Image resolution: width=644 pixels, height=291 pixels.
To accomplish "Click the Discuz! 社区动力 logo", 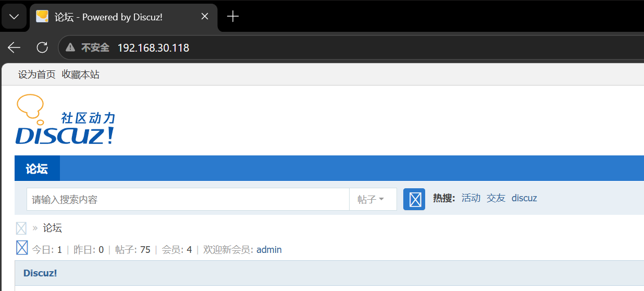I will click(65, 119).
